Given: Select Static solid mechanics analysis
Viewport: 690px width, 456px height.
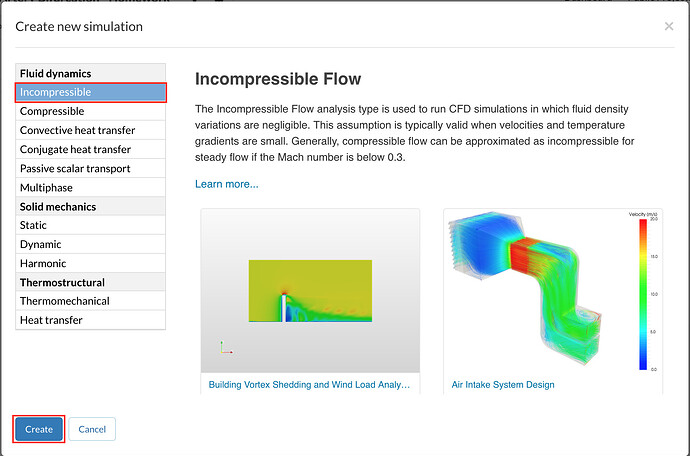Looking at the screenshot, I should tap(90, 225).
